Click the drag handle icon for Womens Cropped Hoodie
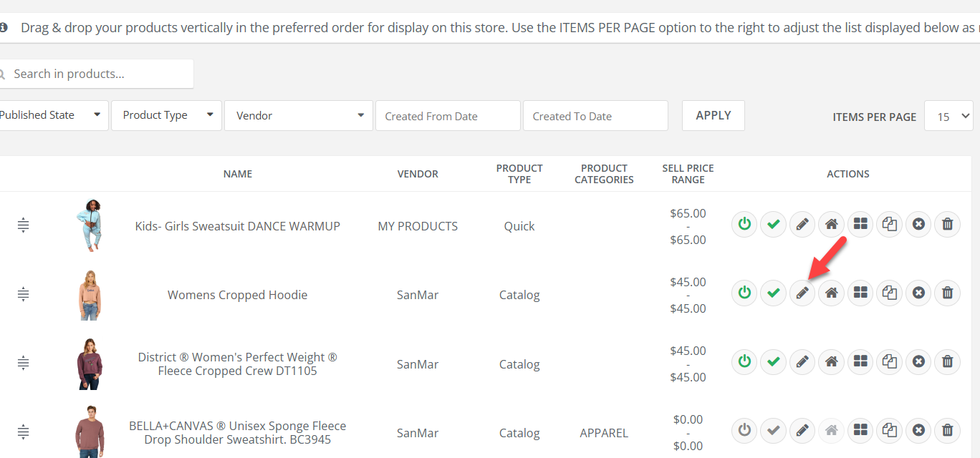Viewport: 980px width, 458px height. 23,294
